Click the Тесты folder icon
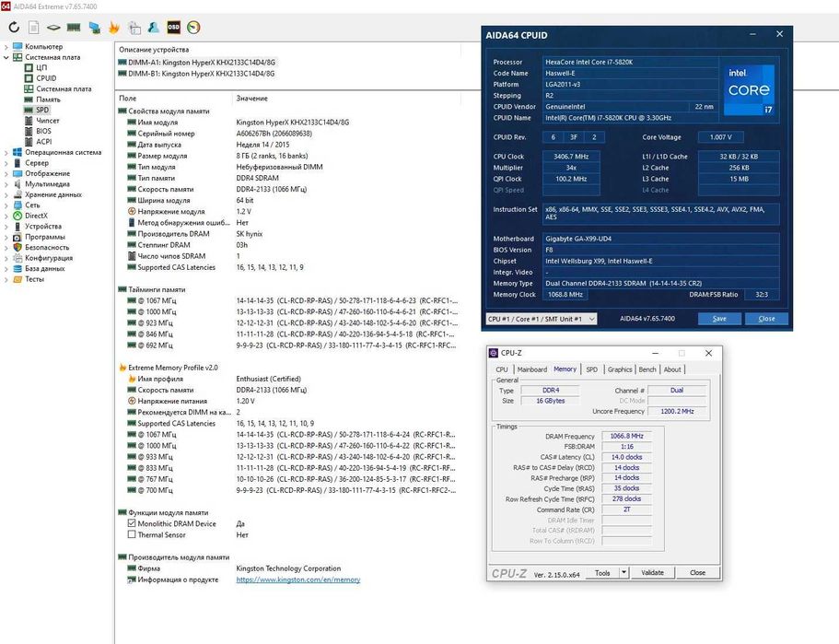The image size is (839, 644). 17,279
